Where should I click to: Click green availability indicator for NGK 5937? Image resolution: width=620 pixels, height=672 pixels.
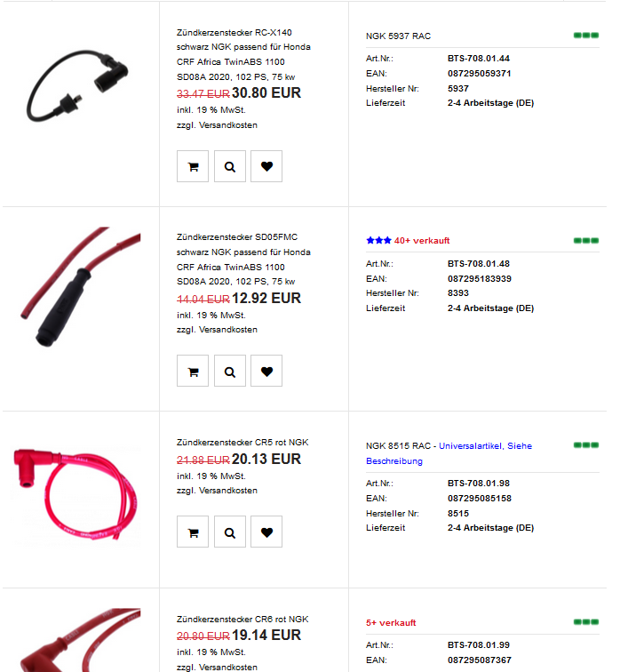click(586, 36)
